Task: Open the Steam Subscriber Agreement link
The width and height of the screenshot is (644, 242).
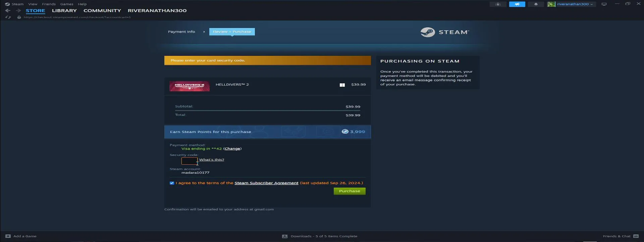Action: pyautogui.click(x=266, y=183)
